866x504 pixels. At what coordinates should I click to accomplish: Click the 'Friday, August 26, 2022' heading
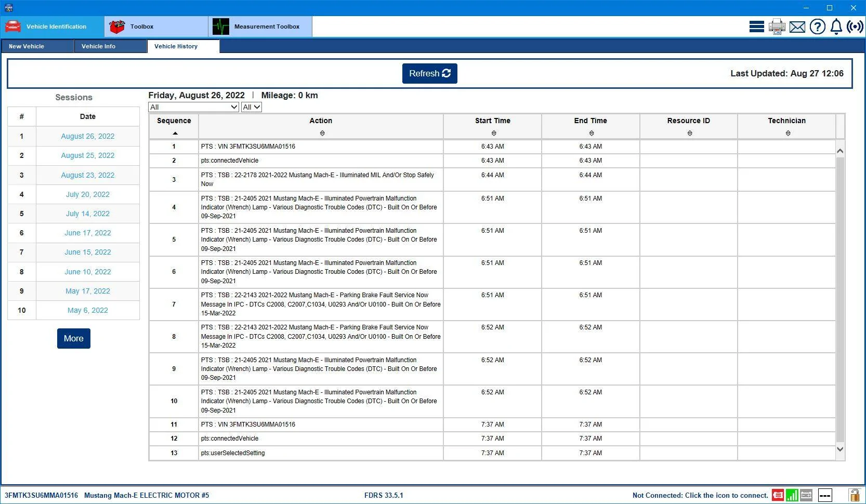(x=196, y=96)
